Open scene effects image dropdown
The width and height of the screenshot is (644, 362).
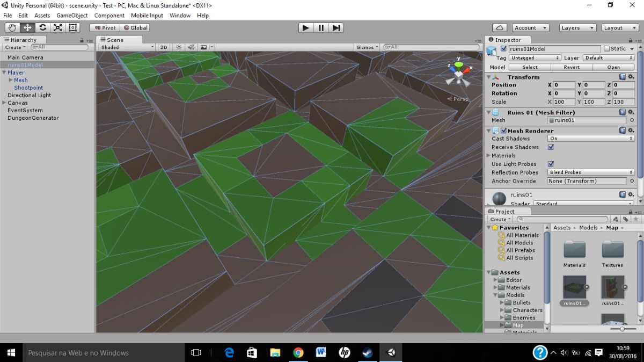coord(206,47)
